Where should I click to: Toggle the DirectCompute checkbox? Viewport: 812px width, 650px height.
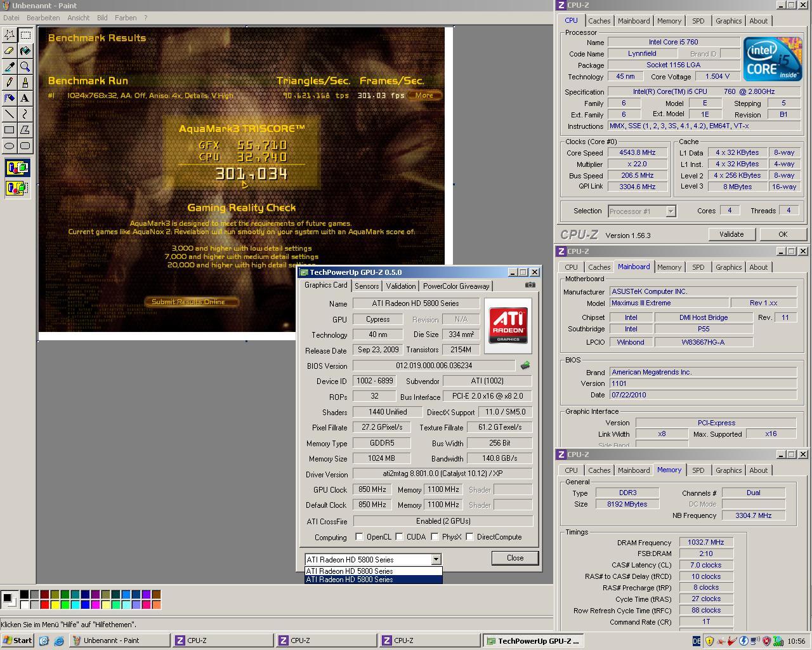[x=469, y=537]
